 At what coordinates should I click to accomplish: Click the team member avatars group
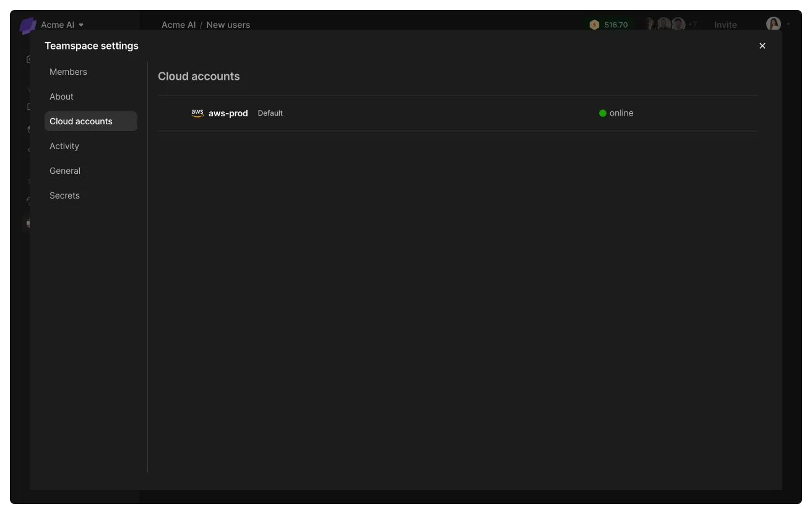tap(670, 24)
